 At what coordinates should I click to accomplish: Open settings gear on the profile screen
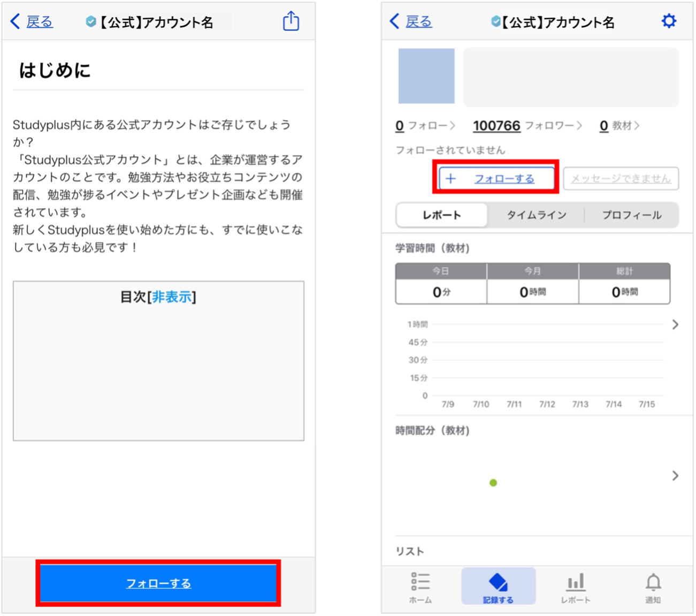[x=669, y=21]
